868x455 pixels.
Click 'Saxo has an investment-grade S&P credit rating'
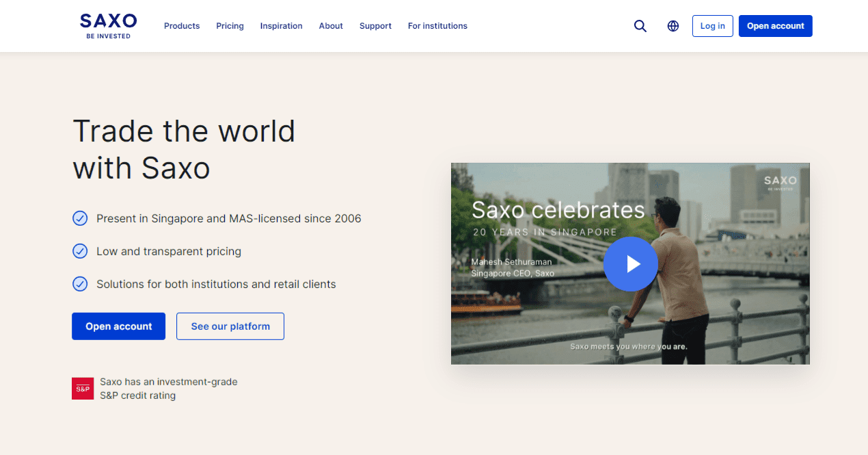(168, 389)
